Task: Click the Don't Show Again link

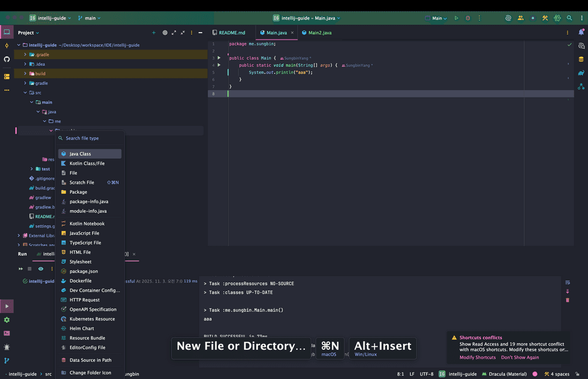Action: click(x=520, y=357)
